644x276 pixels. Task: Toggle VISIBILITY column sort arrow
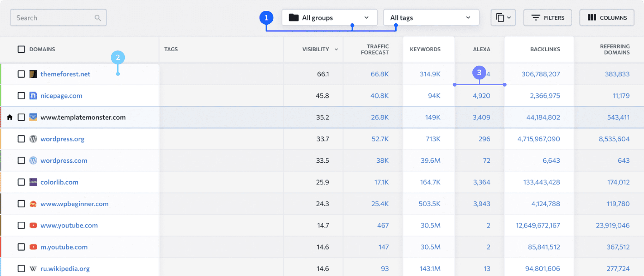pyautogui.click(x=336, y=49)
